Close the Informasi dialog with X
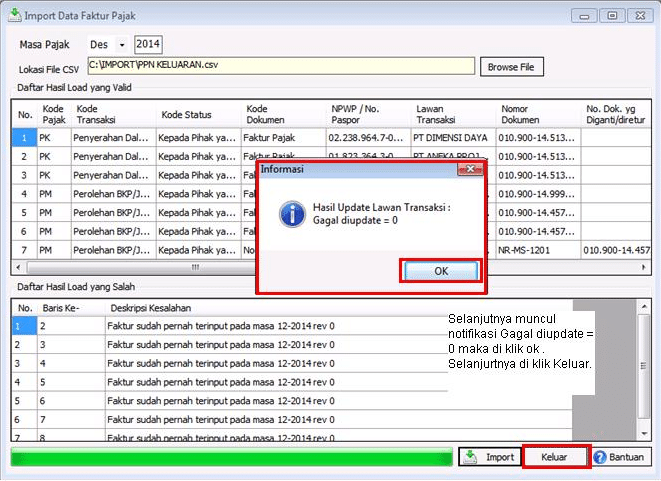This screenshot has width=661, height=481. 466,170
